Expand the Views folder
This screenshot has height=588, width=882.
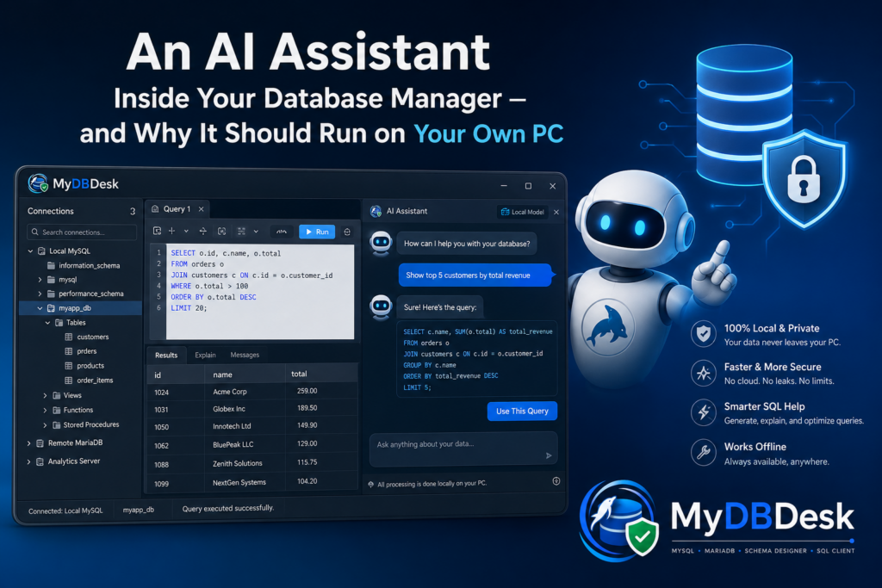(x=45, y=395)
